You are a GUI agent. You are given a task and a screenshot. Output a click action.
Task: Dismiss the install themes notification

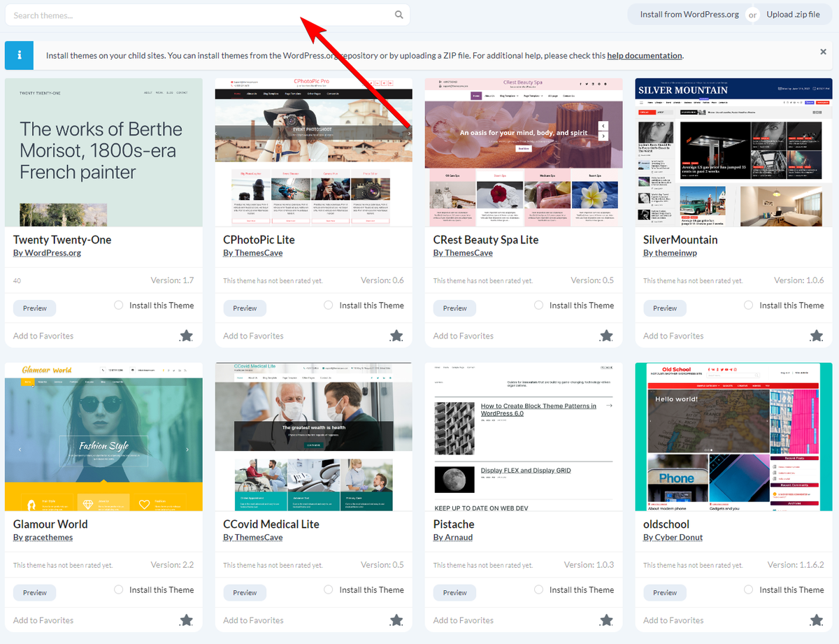(x=823, y=51)
